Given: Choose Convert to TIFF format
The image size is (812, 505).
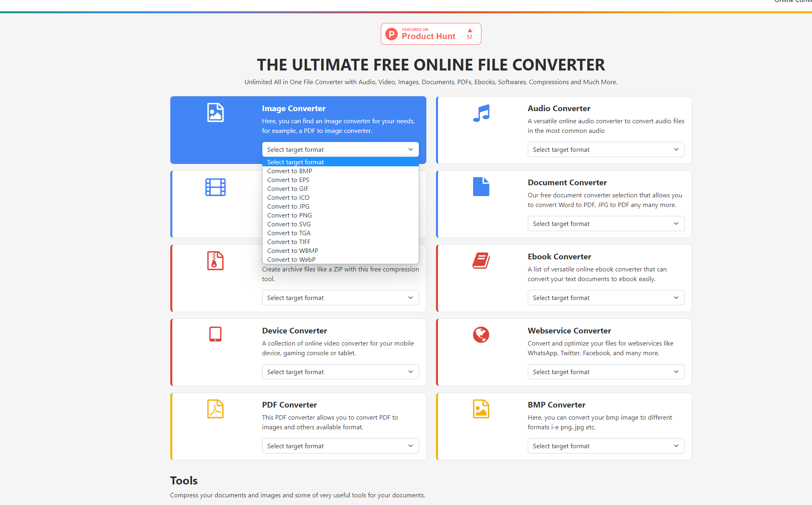Looking at the screenshot, I should point(289,242).
